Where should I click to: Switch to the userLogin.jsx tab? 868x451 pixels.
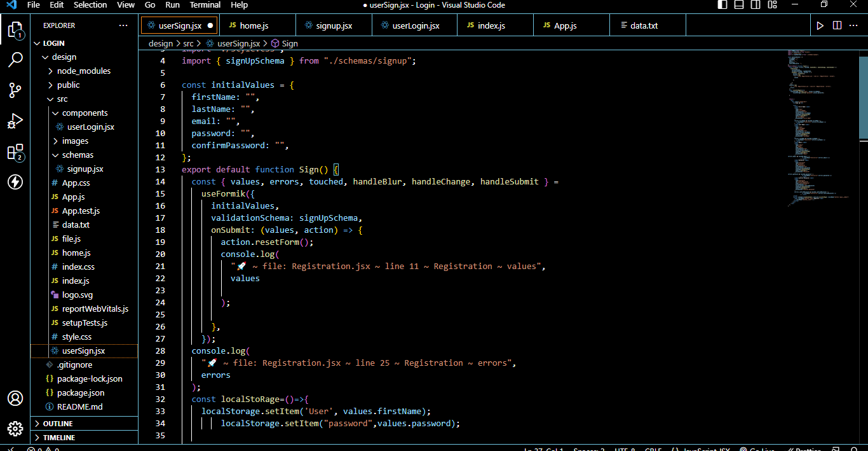415,25
